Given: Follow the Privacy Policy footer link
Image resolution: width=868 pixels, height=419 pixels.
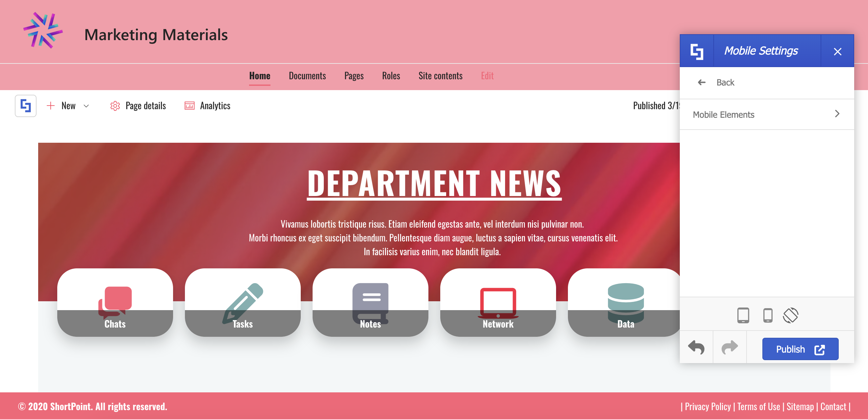Looking at the screenshot, I should coord(708,407).
